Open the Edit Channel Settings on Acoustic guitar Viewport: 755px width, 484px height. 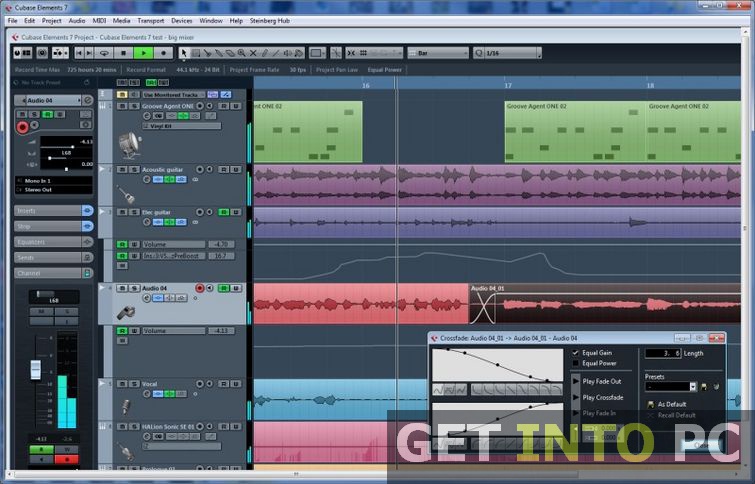point(146,179)
